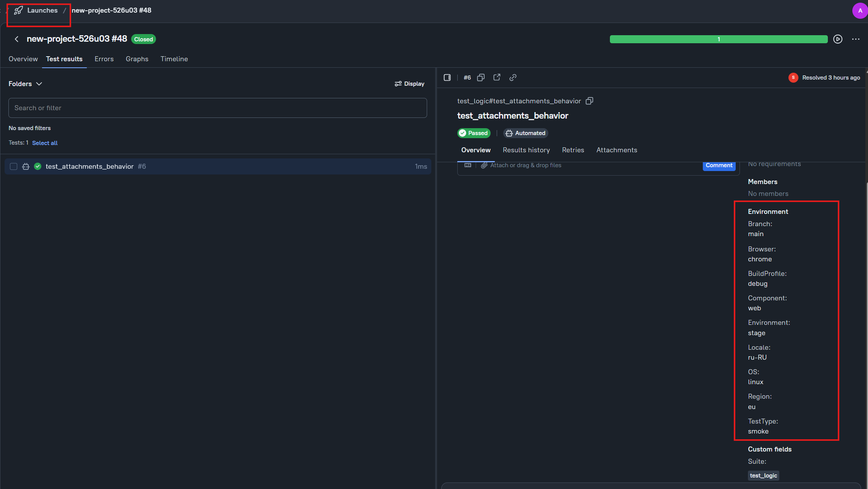Screen dimensions: 868x489
Task: Click the green passed icon in test row
Action: pos(37,166)
